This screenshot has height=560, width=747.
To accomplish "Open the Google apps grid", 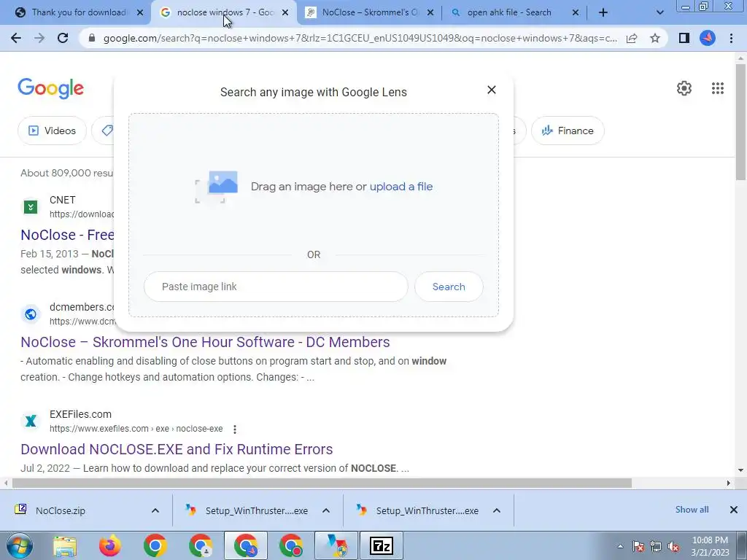I will [x=718, y=88].
